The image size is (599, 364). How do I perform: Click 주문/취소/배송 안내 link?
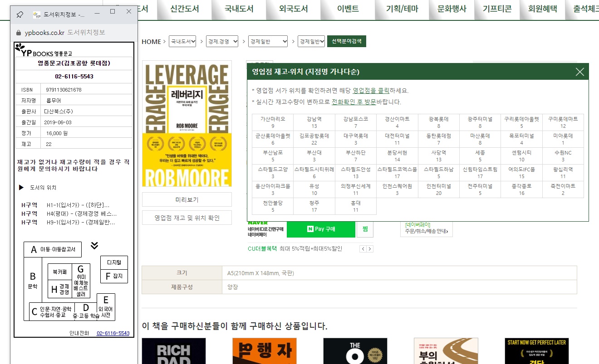(x=427, y=232)
